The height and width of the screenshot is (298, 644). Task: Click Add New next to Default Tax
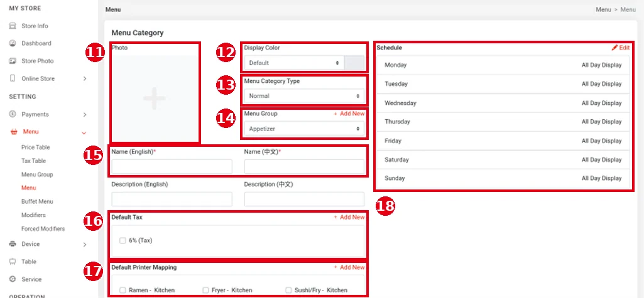(x=349, y=217)
